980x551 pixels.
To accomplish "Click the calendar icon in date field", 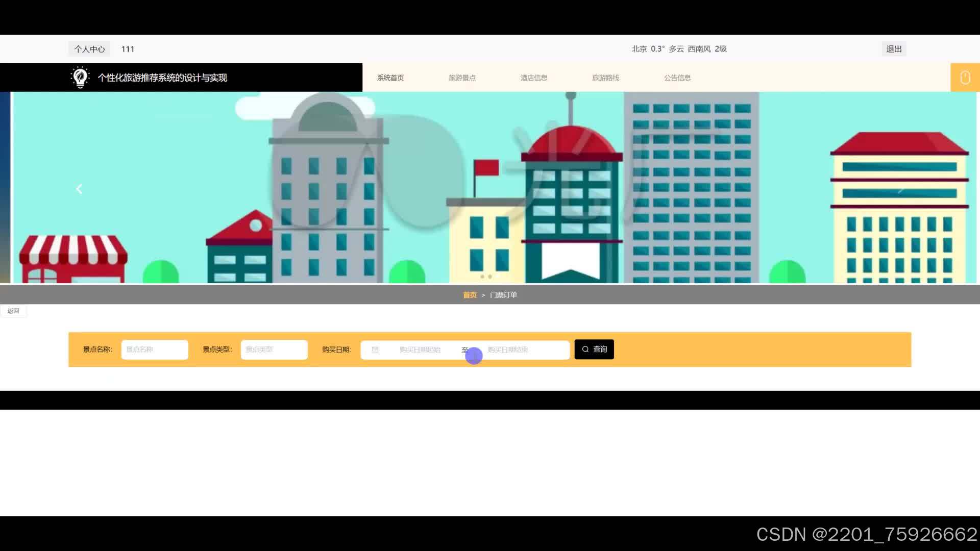I will click(375, 349).
